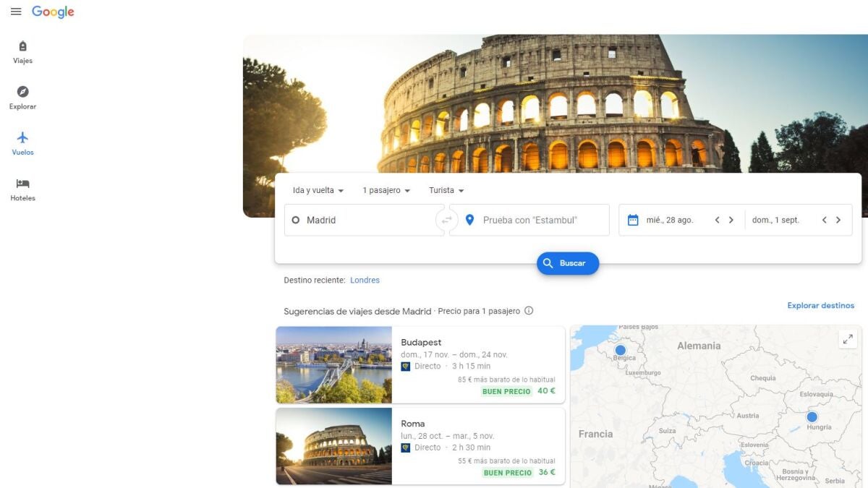Image resolution: width=868 pixels, height=488 pixels.
Task: Switch to the Viajes section
Action: (22, 52)
